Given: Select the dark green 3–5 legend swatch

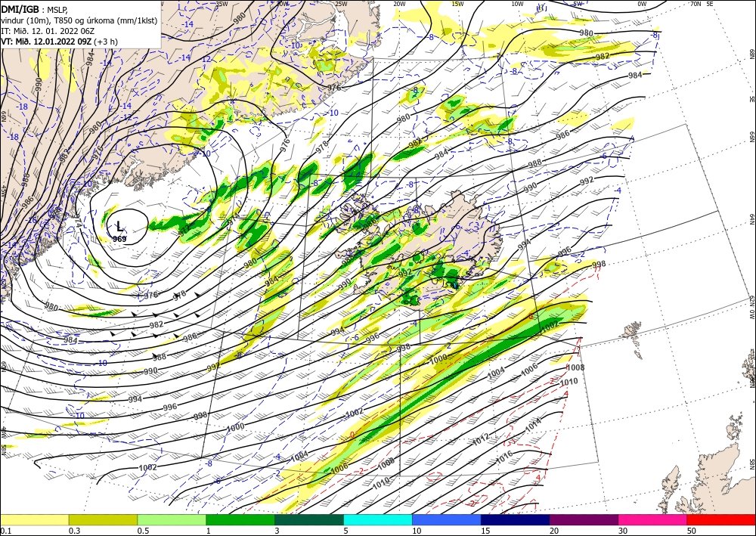Looking at the screenshot, I should tap(309, 519).
